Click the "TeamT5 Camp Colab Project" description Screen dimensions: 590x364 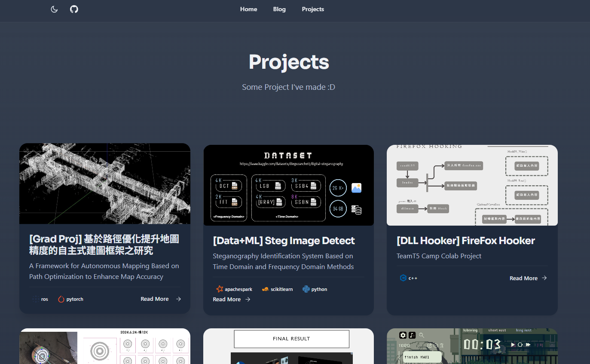click(x=439, y=256)
